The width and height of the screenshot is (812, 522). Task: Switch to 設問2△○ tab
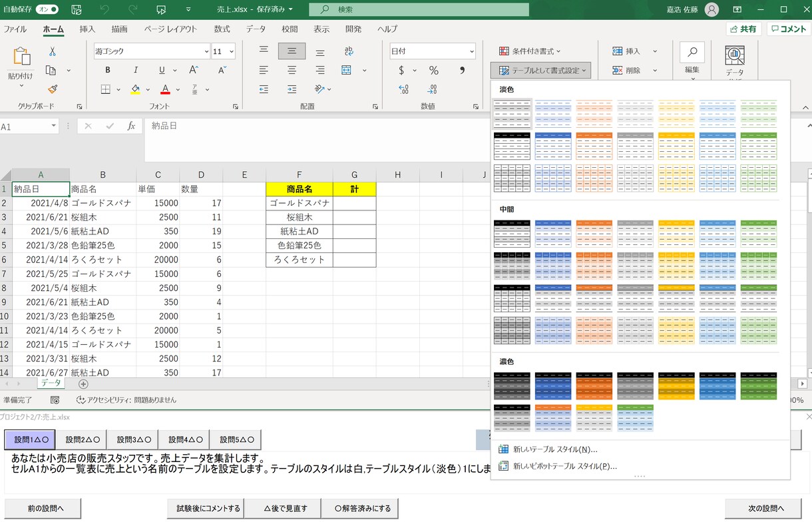coord(82,439)
